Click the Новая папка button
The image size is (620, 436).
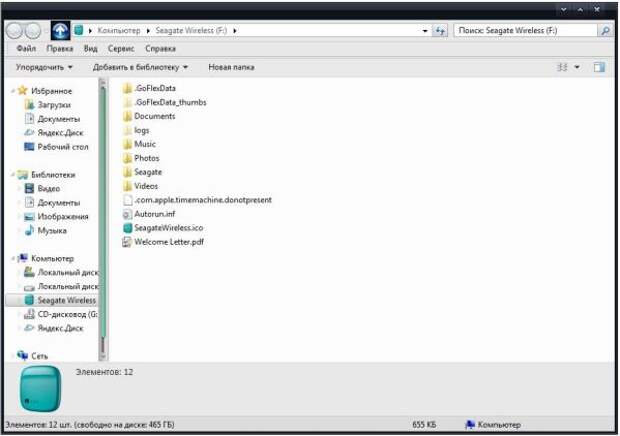coord(231,67)
